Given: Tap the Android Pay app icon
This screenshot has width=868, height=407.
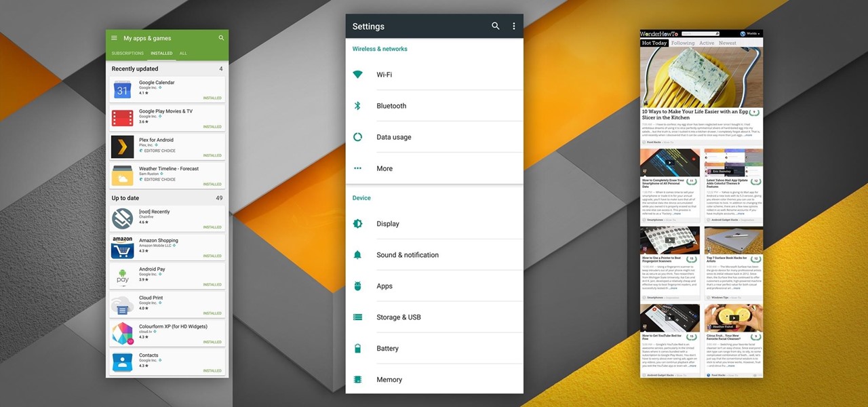Looking at the screenshot, I should tap(123, 275).
